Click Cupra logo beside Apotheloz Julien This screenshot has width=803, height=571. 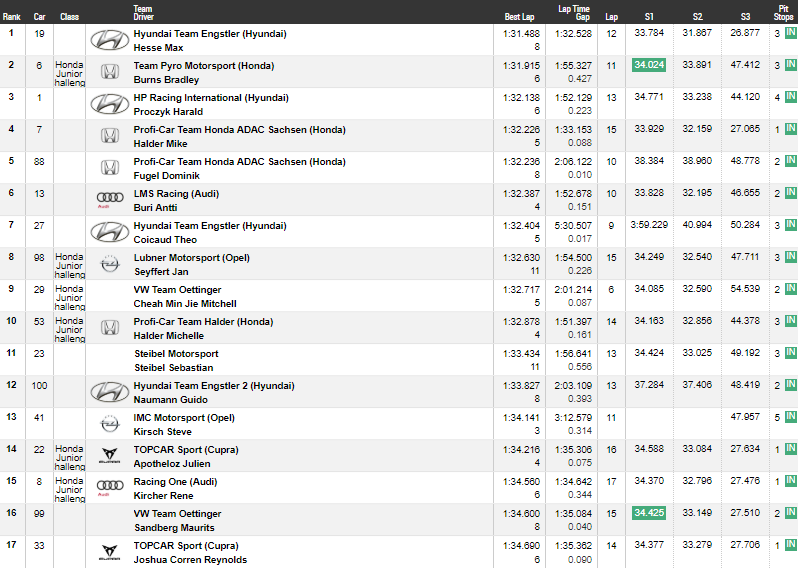pos(110,456)
